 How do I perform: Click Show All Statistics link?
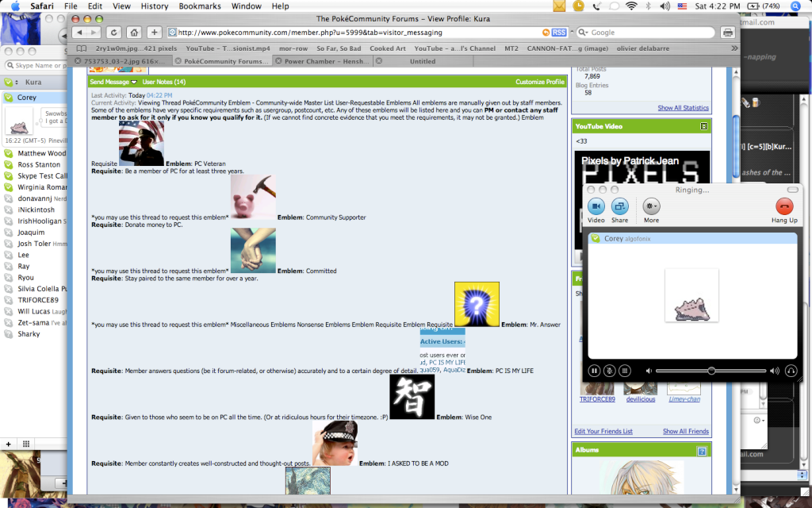click(683, 108)
